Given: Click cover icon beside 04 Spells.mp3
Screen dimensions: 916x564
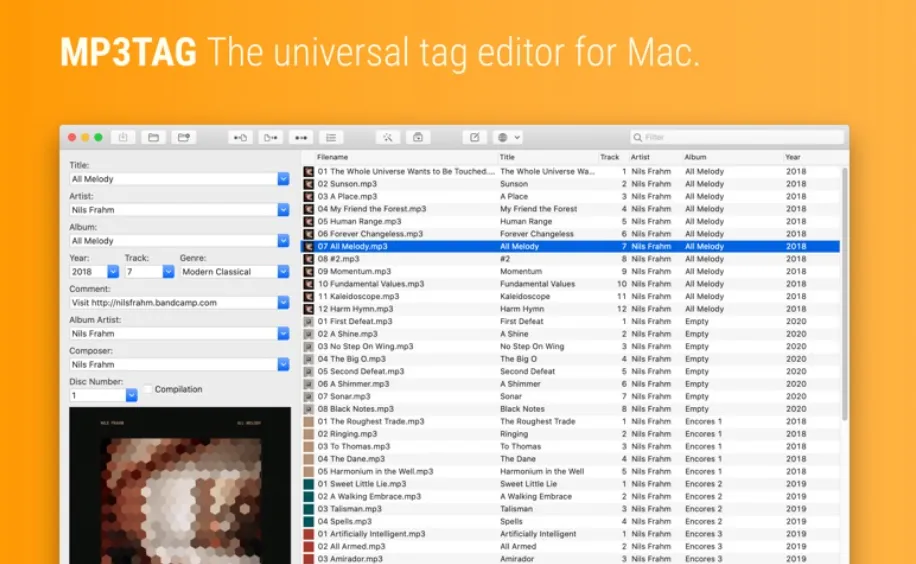Looking at the screenshot, I should 308,521.
